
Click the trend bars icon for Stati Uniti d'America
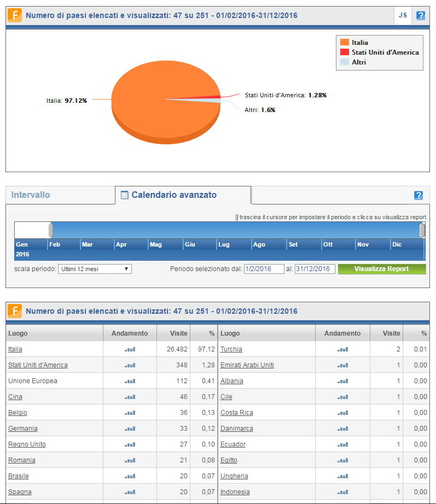click(130, 366)
